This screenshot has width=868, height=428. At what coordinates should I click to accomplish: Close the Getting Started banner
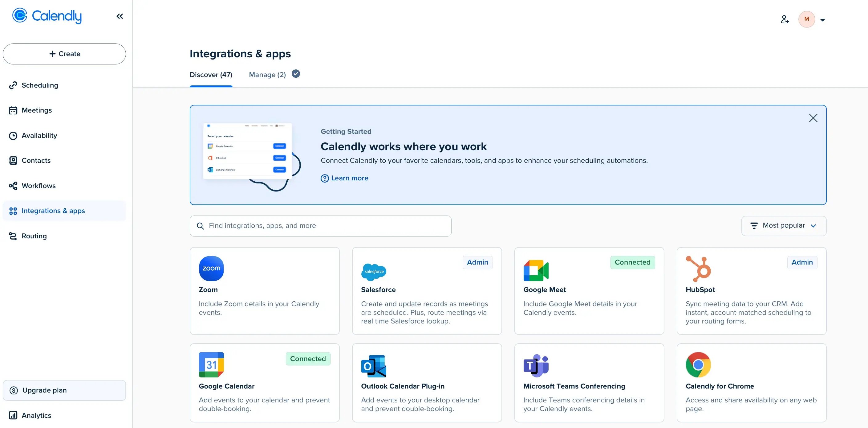pos(813,118)
